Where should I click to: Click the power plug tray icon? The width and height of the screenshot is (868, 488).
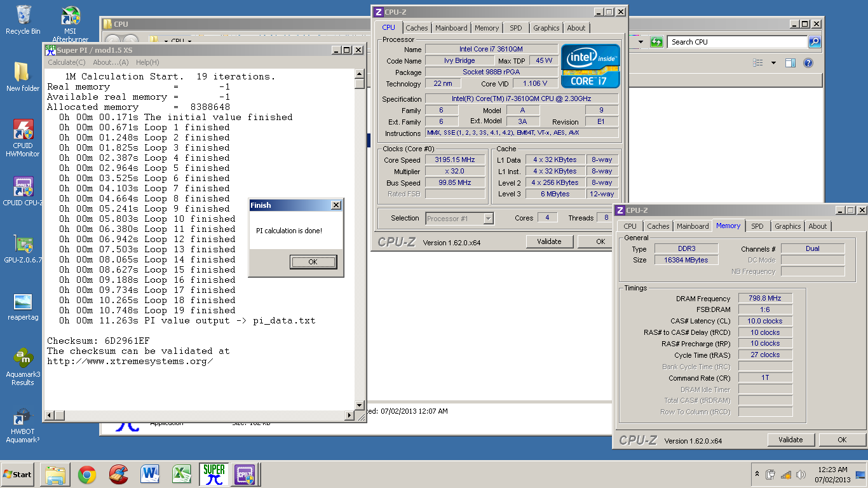point(771,475)
